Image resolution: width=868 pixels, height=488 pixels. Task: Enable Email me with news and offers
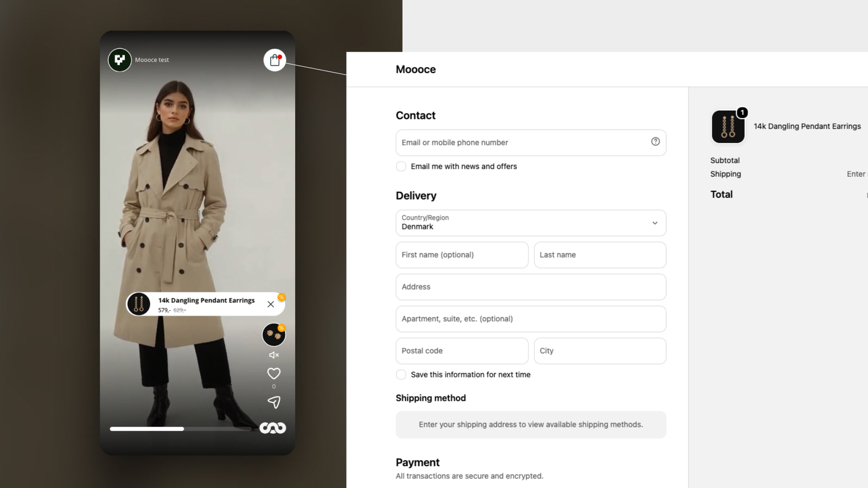point(401,166)
